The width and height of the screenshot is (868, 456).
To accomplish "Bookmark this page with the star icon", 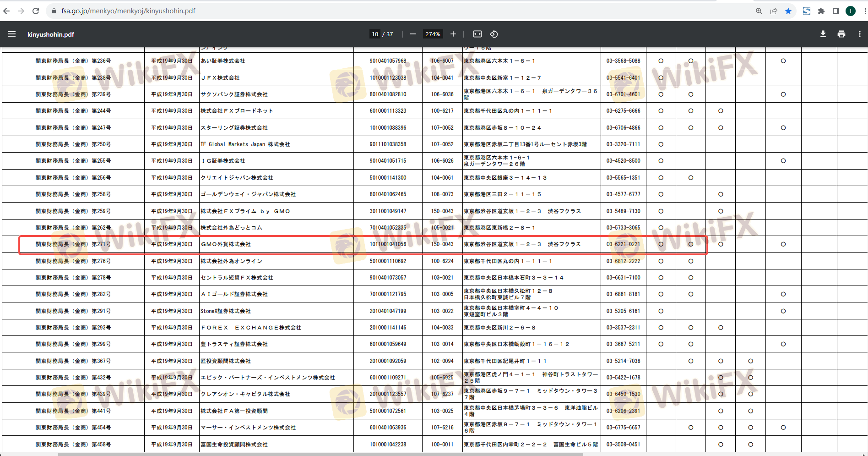I will click(788, 11).
